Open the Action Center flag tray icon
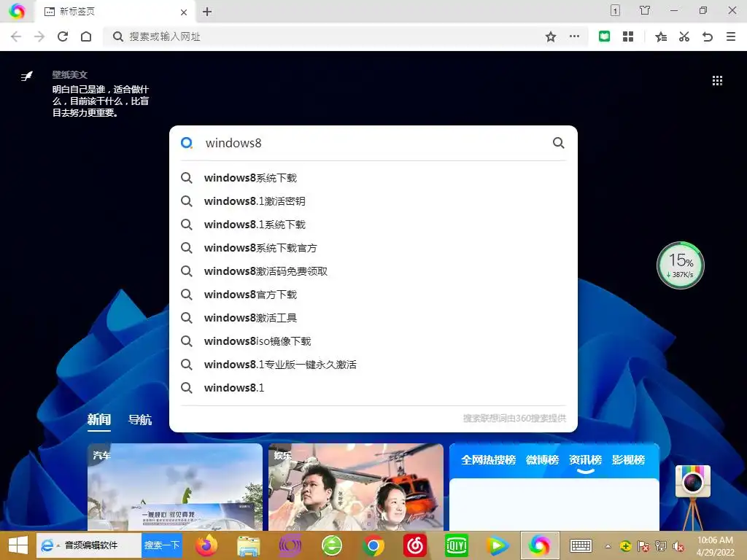This screenshot has width=747, height=560. pyautogui.click(x=643, y=546)
